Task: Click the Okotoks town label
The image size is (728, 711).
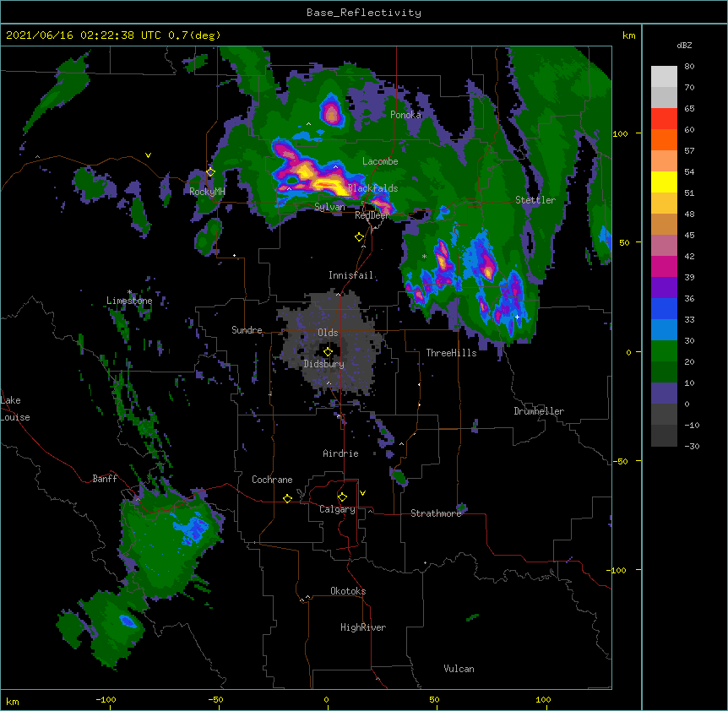Action: pyautogui.click(x=348, y=591)
